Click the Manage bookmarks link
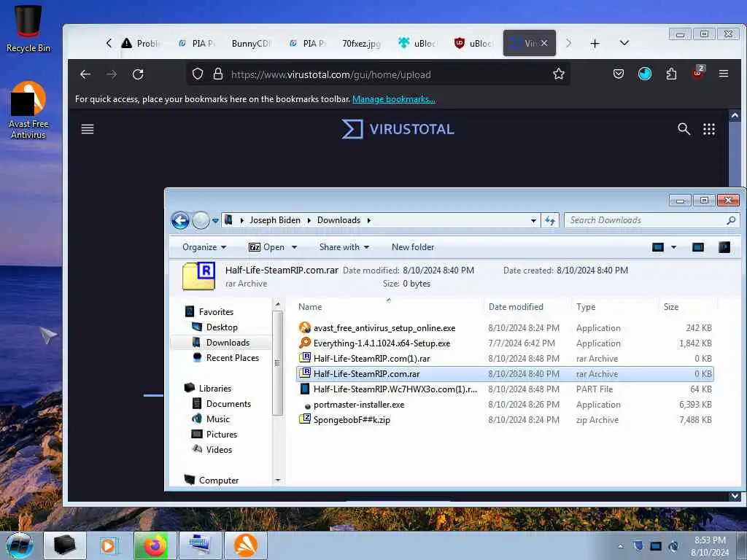Image resolution: width=747 pixels, height=560 pixels. point(393,99)
